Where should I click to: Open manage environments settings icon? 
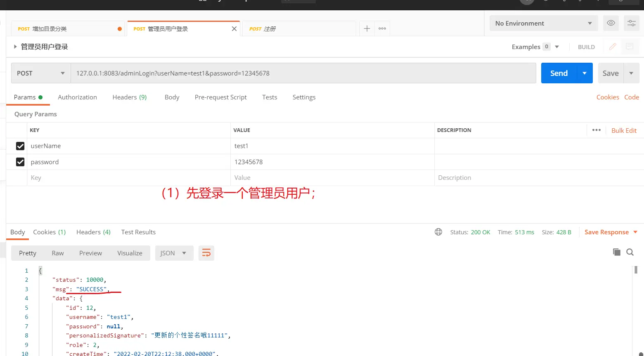pos(631,23)
